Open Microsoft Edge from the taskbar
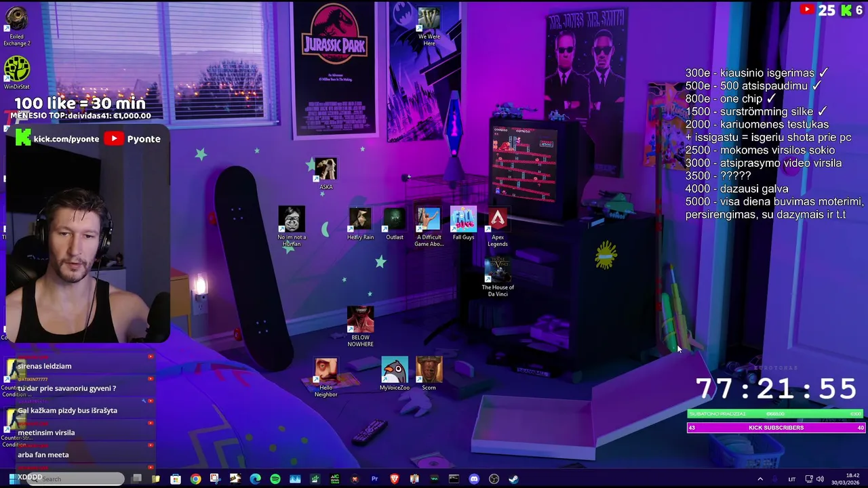Screen dimensions: 868x488 click(255, 479)
